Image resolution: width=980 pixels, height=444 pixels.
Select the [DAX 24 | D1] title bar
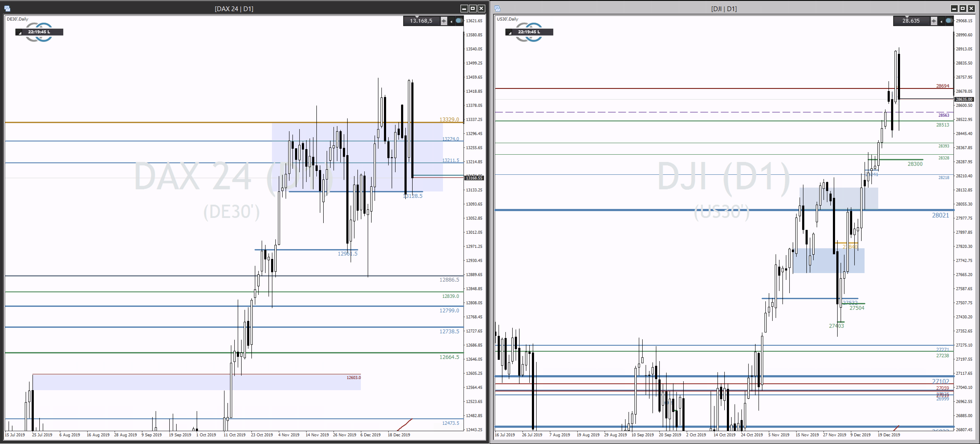[x=234, y=9]
